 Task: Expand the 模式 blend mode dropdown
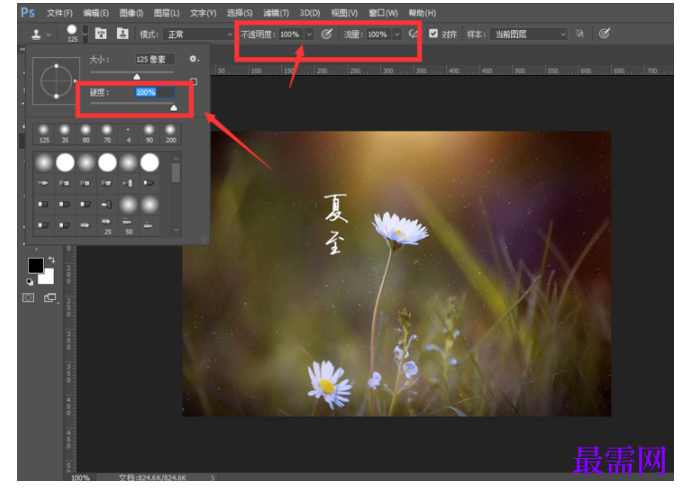click(199, 34)
